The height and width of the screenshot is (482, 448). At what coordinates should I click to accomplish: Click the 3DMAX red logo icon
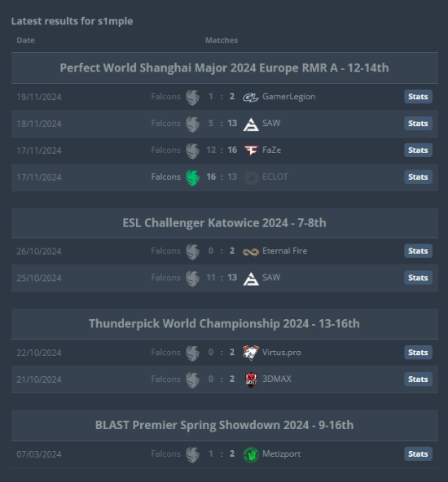click(x=251, y=379)
